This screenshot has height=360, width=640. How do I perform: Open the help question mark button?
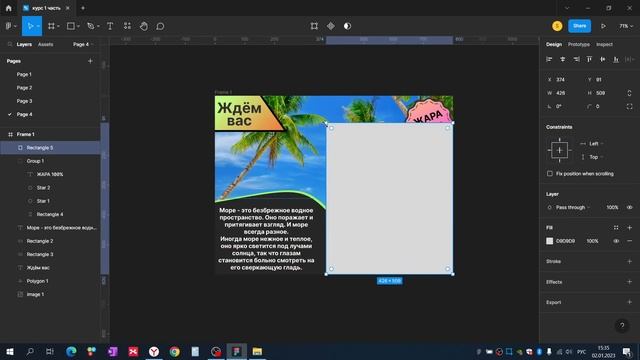622,326
